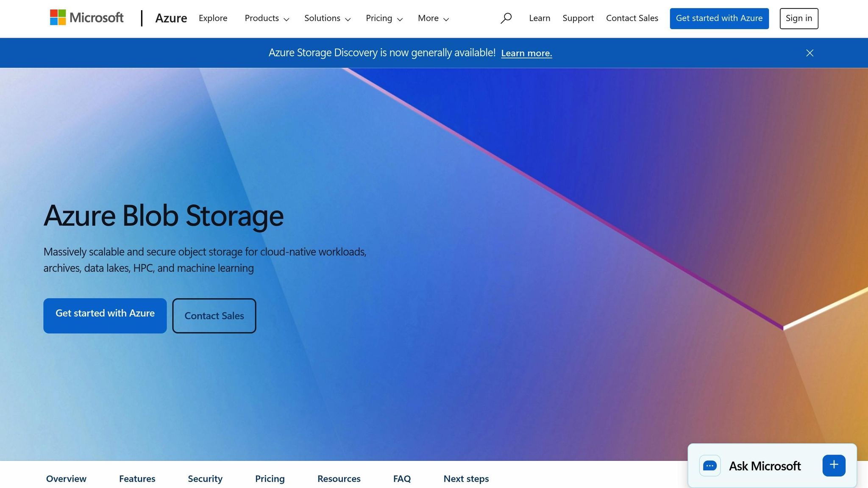The image size is (868, 488).
Task: Switch to the Next steps tab
Action: coord(466,479)
